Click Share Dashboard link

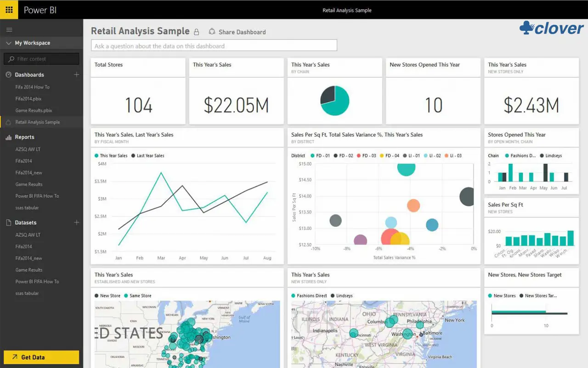pyautogui.click(x=242, y=32)
